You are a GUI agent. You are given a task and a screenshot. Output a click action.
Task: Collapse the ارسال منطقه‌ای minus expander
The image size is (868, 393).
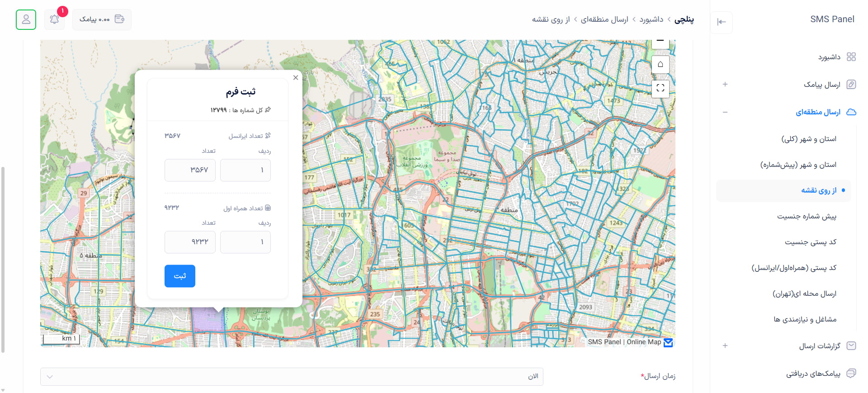[725, 112]
